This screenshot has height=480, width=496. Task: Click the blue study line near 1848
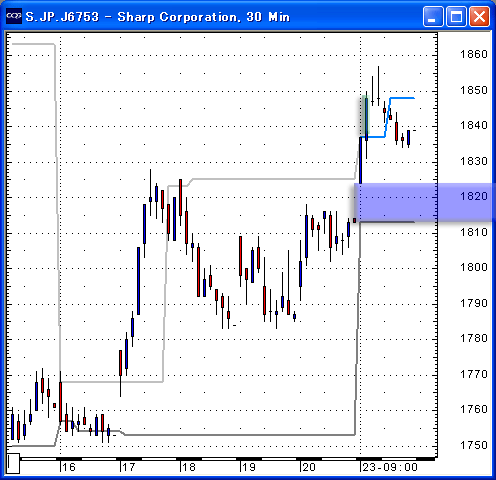[x=402, y=98]
